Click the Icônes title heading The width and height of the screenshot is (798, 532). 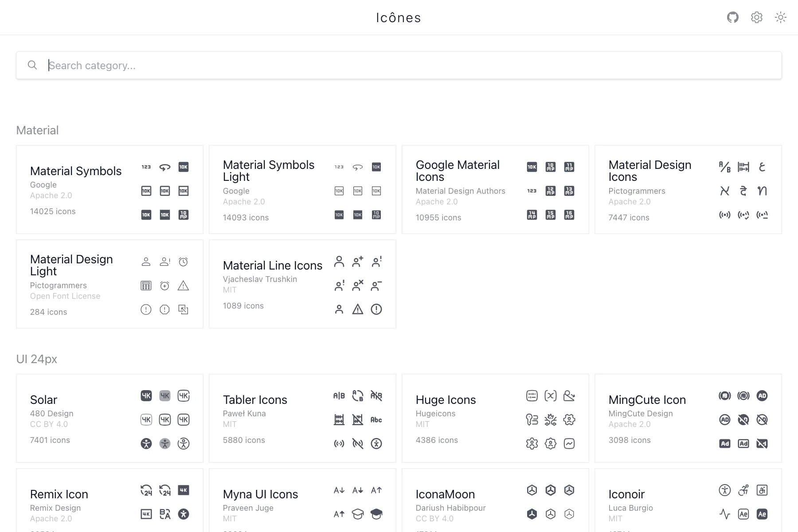click(x=399, y=18)
